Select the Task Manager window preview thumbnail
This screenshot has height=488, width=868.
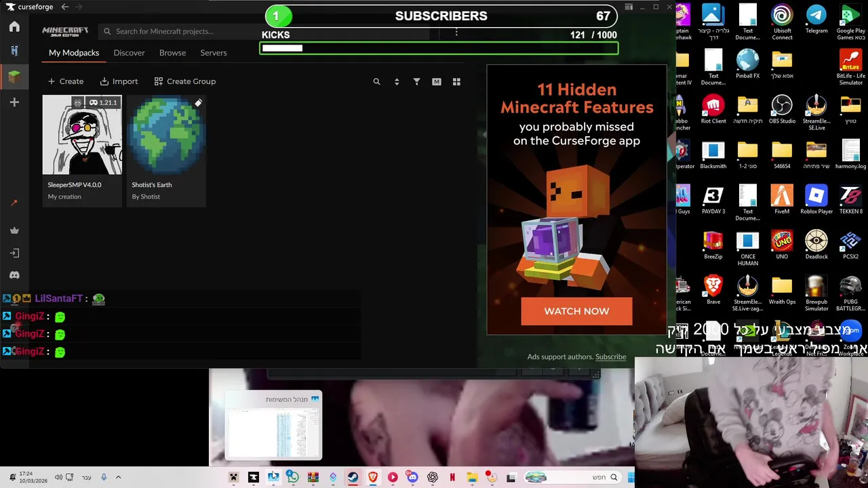pos(274,426)
